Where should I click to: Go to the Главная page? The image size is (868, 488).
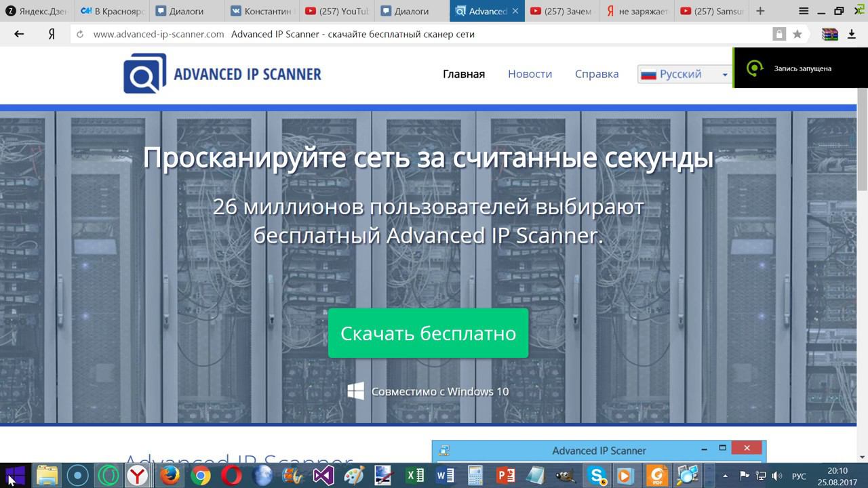tap(464, 74)
